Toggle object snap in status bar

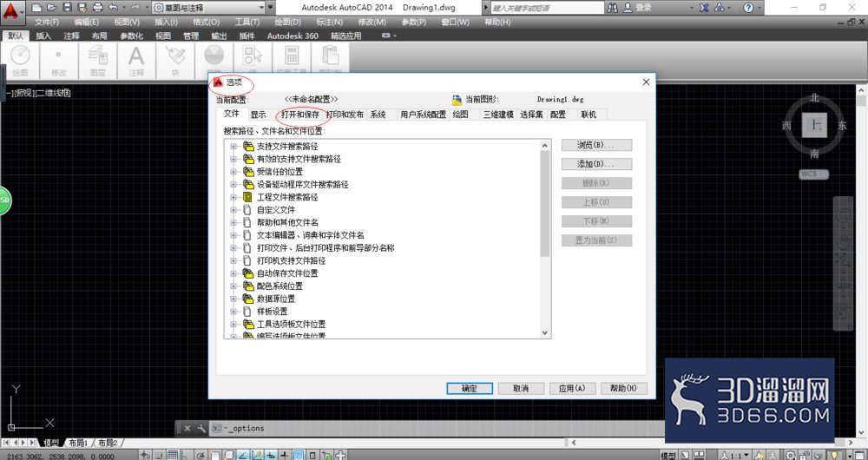(215, 455)
